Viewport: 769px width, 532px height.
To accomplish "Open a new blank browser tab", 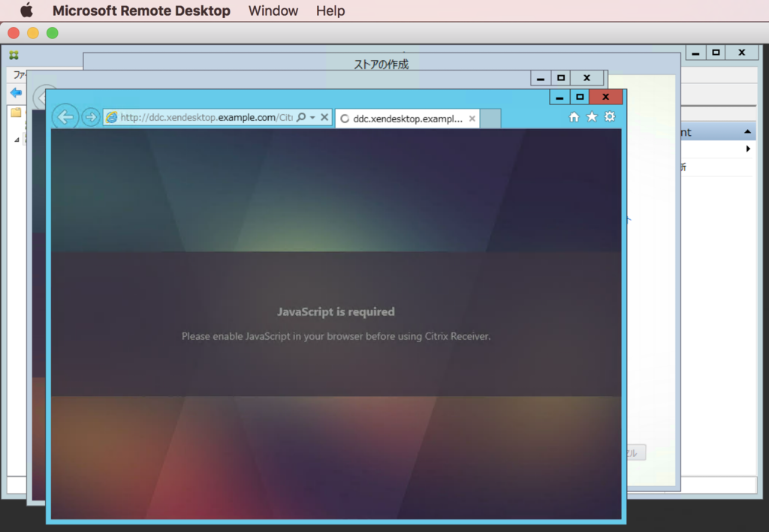I will (x=490, y=119).
